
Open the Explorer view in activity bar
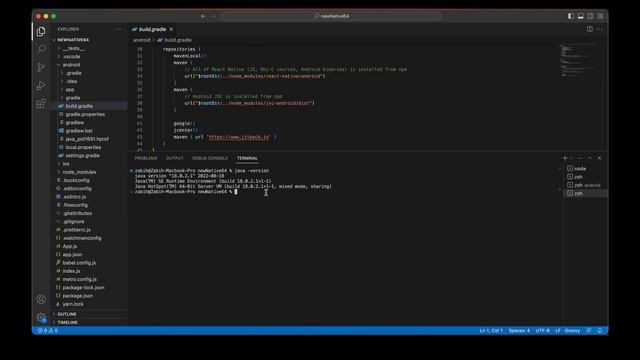pyautogui.click(x=41, y=31)
